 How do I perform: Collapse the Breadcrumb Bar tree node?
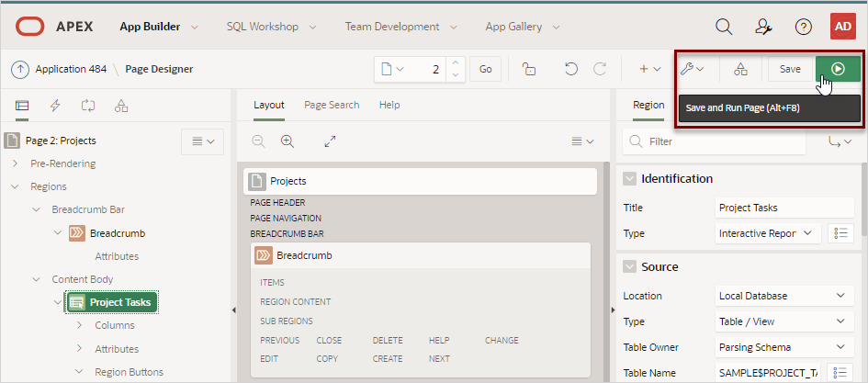tap(37, 209)
